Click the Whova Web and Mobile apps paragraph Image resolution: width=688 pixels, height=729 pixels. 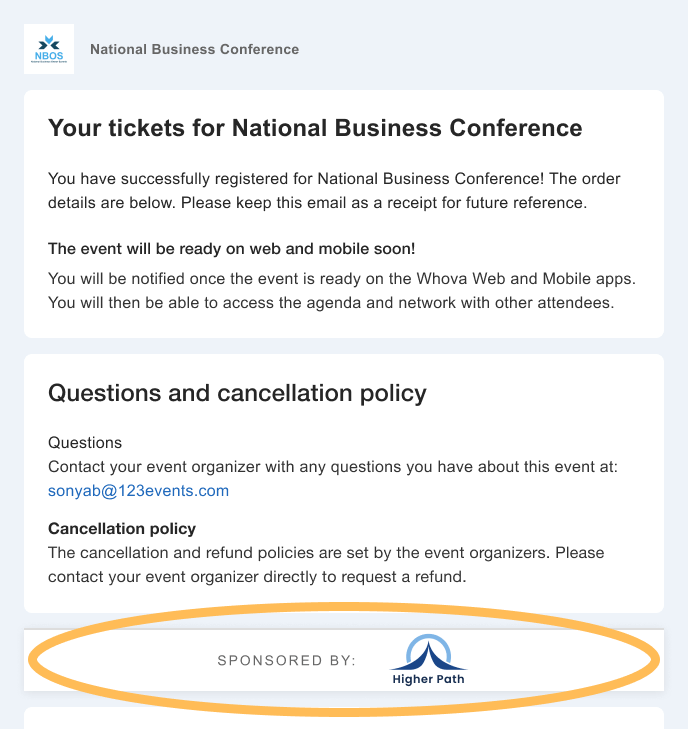click(x=342, y=291)
